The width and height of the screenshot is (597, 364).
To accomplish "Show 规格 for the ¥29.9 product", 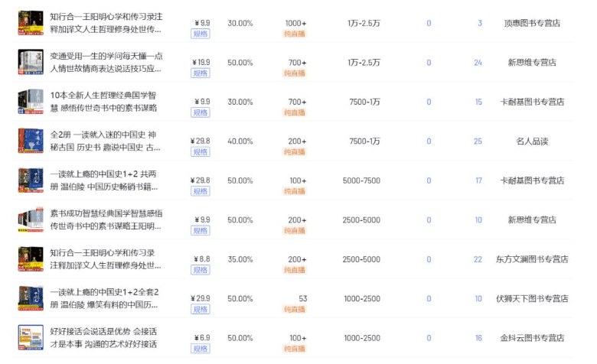I will coord(201,310).
